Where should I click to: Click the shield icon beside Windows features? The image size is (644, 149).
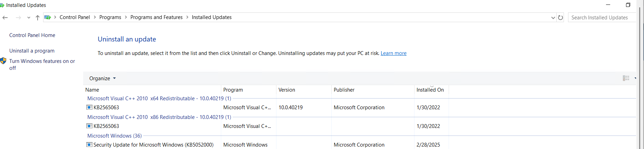pos(3,61)
